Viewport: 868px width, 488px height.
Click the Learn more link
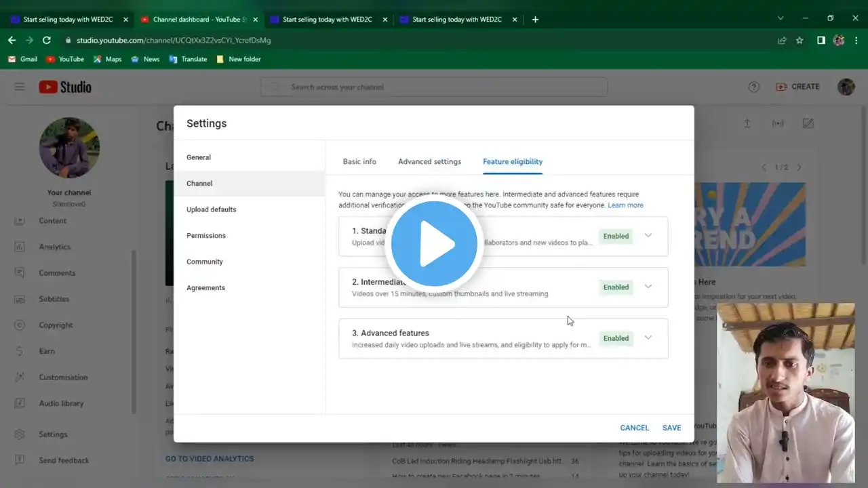(625, 205)
